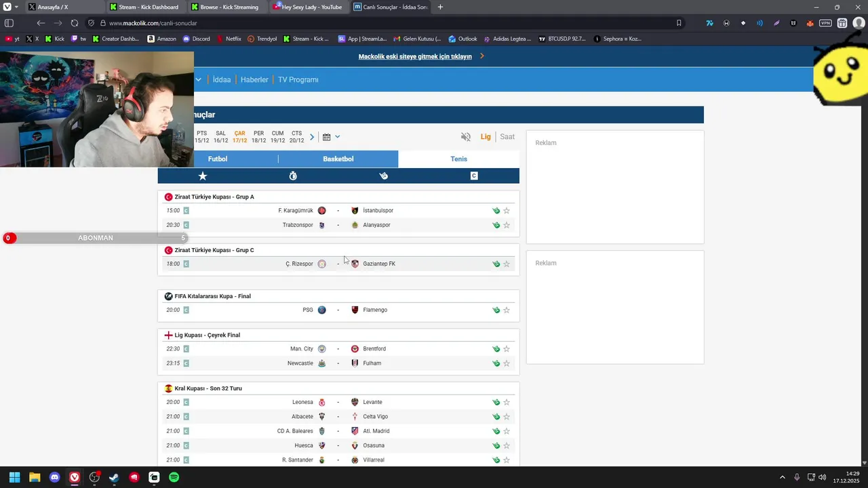Open the İddaa menu link

[x=222, y=80]
